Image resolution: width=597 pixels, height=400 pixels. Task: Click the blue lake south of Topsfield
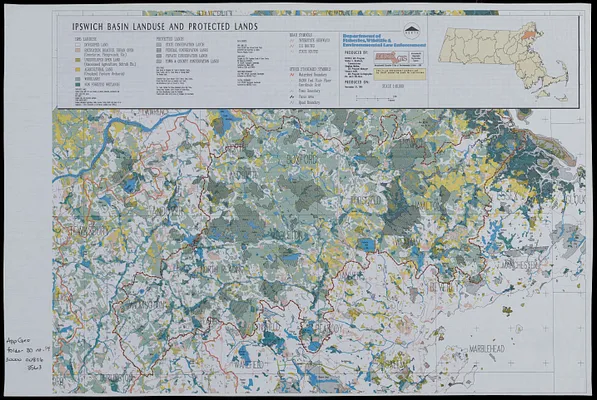[366, 244]
